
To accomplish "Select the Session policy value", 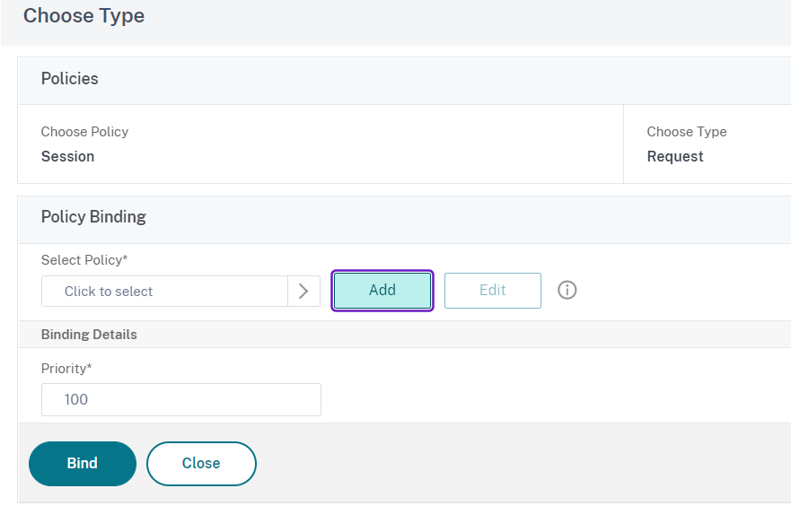I will pos(67,156).
